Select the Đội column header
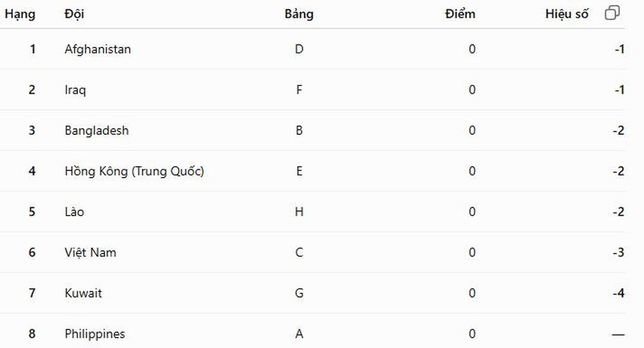 point(74,14)
